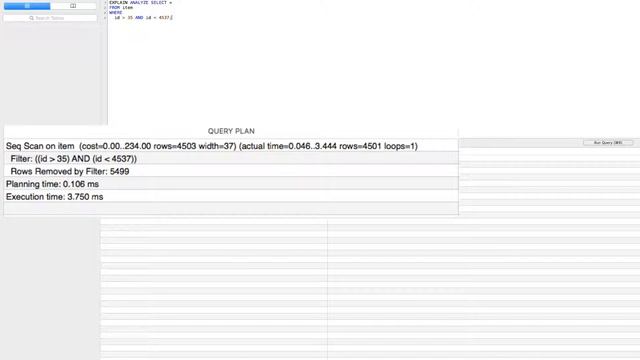Click the Run Query button

click(x=608, y=142)
